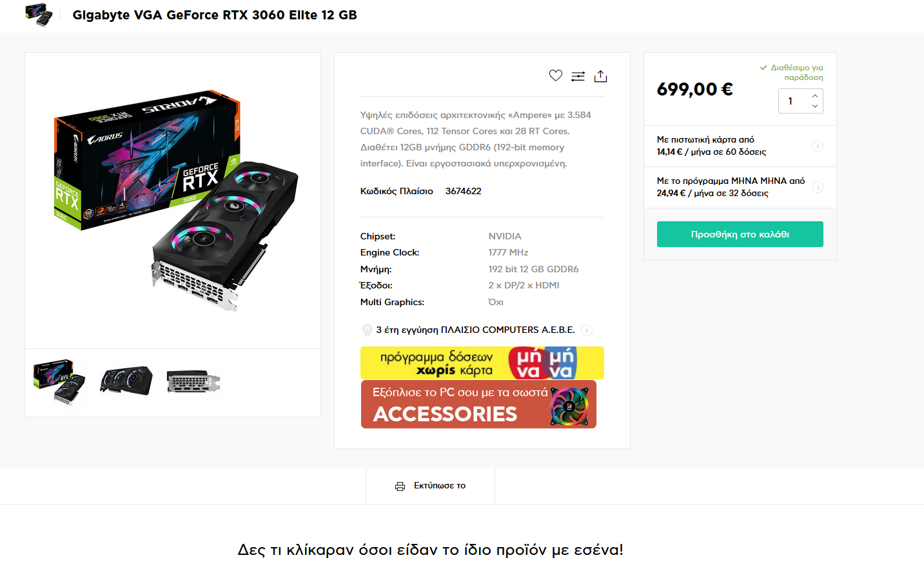Click the warranty medal icon

367,330
